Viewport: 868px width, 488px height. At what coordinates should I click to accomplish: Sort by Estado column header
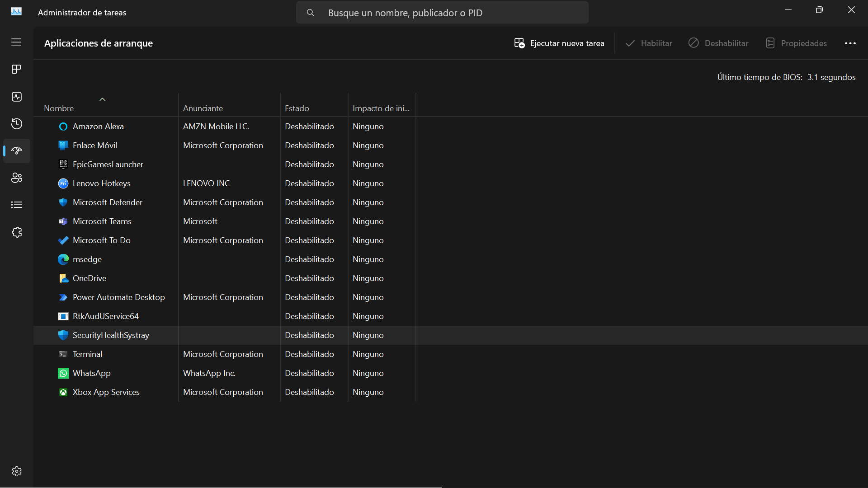tap(314, 105)
